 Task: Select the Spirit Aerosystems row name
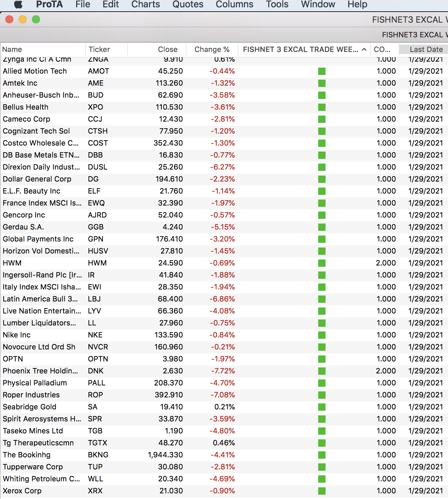42,419
